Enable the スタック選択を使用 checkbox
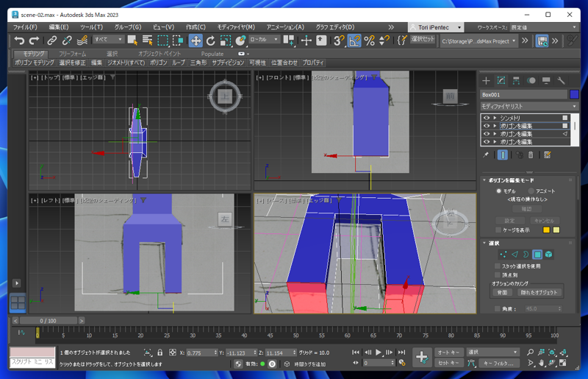Viewport: 588px width, 379px height. pyautogui.click(x=498, y=266)
